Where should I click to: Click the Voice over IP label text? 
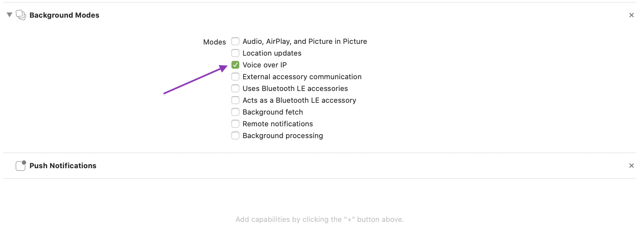pos(264,64)
